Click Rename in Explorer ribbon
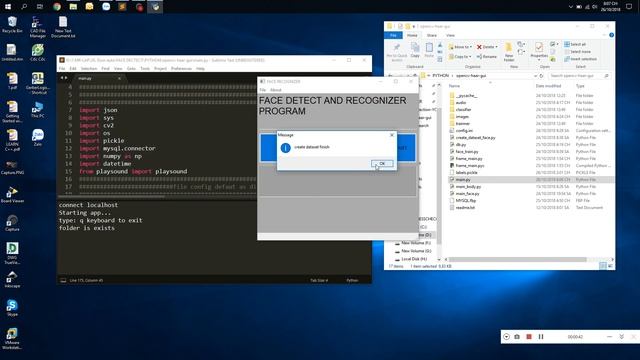 click(487, 57)
